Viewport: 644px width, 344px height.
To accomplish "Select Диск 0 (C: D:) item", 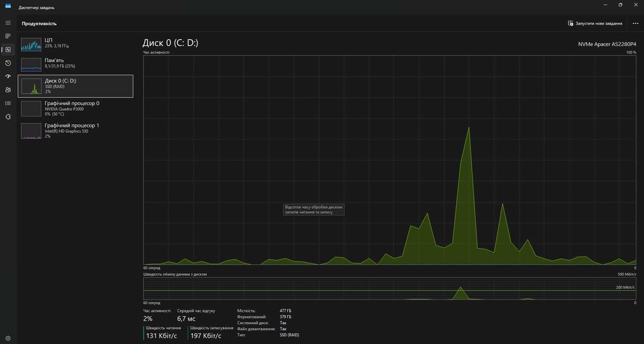I will [x=75, y=86].
